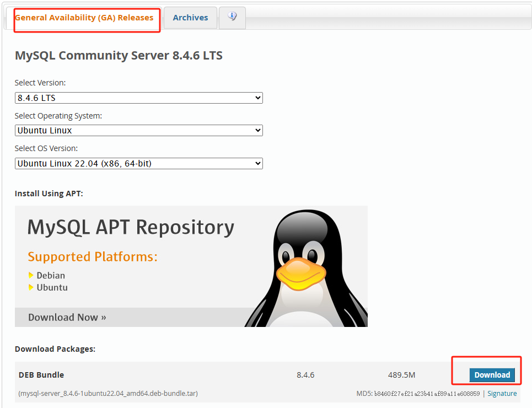
Task: Click the MD5 checksum value
Action: click(x=427, y=394)
